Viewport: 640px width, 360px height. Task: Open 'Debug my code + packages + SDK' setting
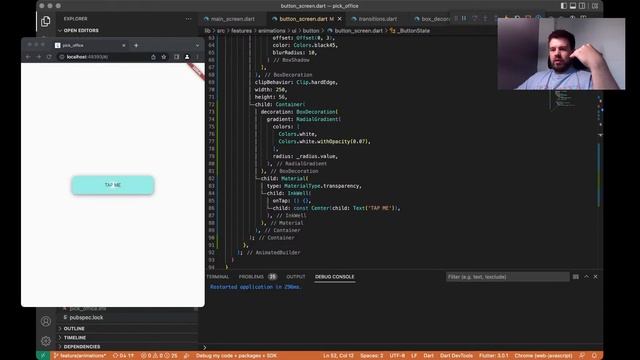point(236,356)
